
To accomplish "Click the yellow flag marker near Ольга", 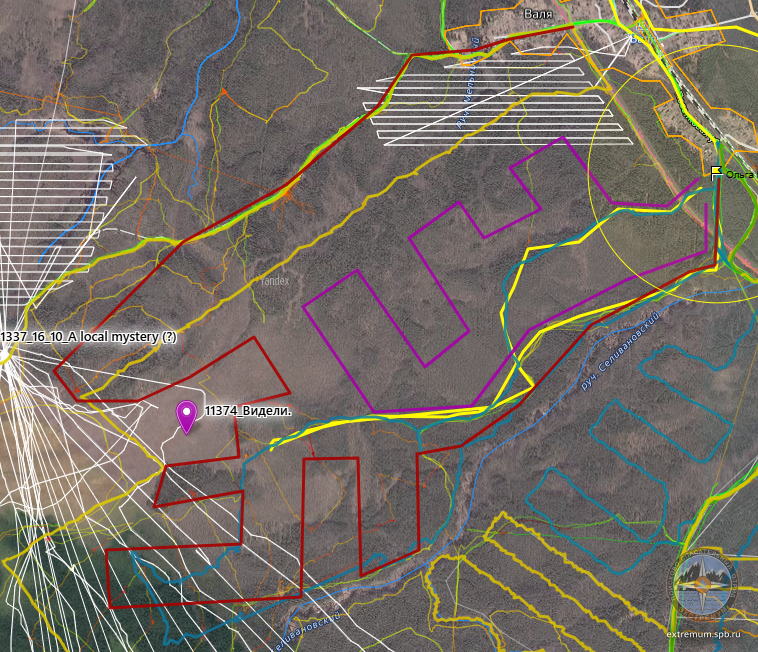I will coord(717,173).
